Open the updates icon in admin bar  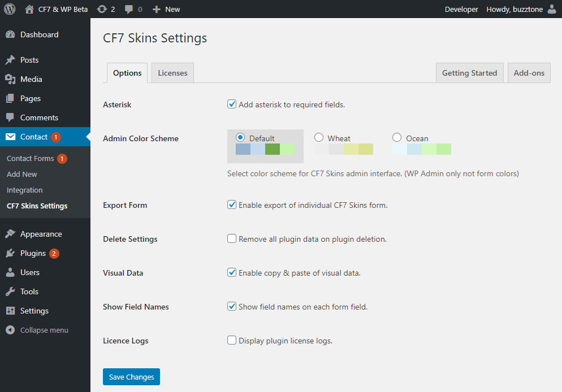(102, 9)
